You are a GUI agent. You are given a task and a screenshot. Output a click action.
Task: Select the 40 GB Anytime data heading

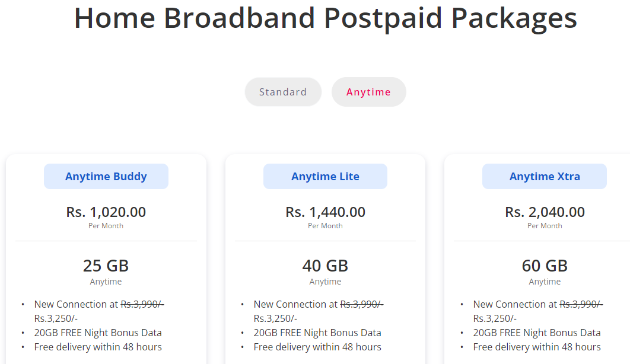click(326, 266)
